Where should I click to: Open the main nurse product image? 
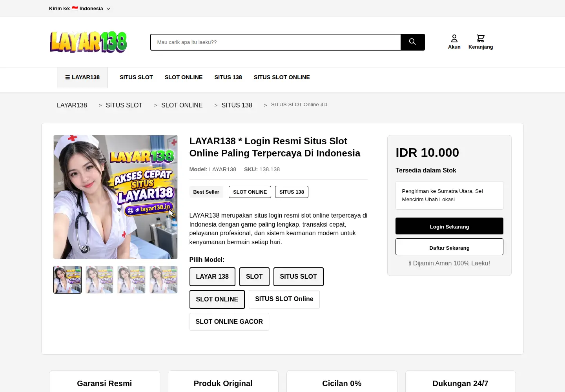tap(115, 197)
